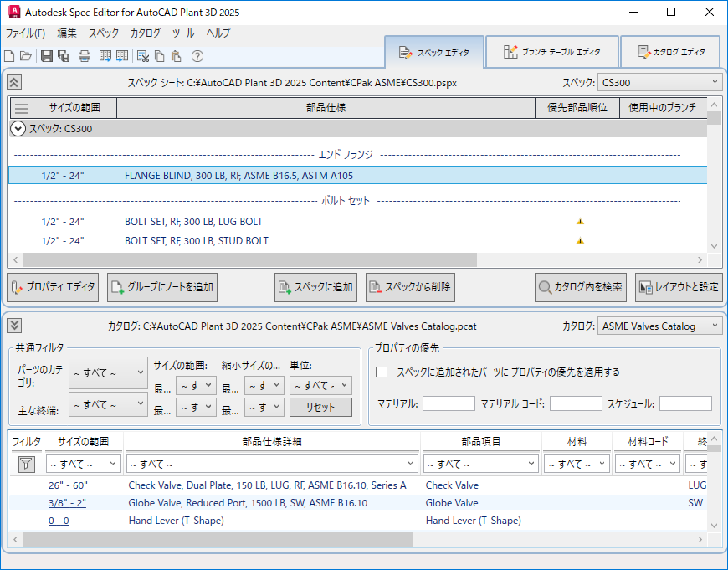Click the Autodesk application icon in title bar

[14, 12]
